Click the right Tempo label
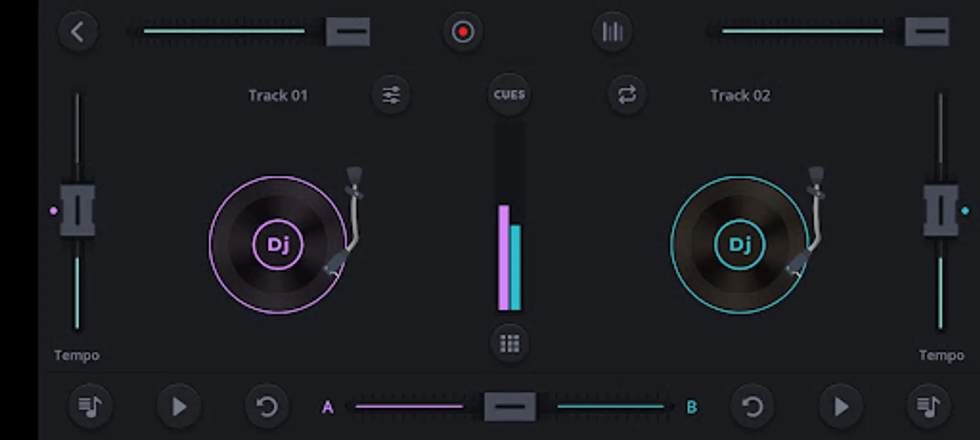Image resolution: width=980 pixels, height=440 pixels. pyautogui.click(x=941, y=355)
